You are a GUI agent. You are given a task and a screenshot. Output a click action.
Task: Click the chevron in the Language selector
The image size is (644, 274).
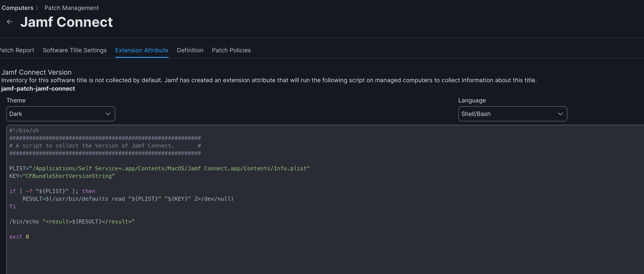click(x=560, y=114)
